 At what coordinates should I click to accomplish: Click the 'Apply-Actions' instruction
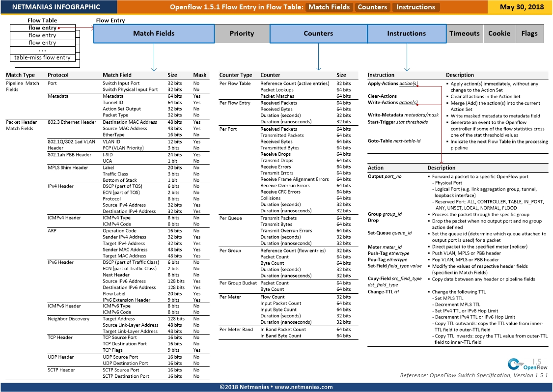point(393,84)
